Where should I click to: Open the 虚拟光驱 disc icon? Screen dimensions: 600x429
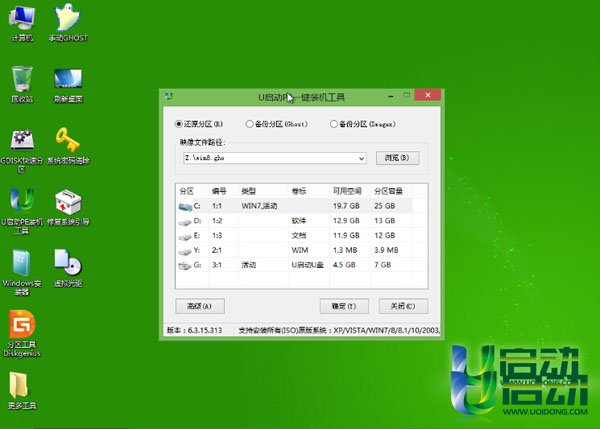68,268
